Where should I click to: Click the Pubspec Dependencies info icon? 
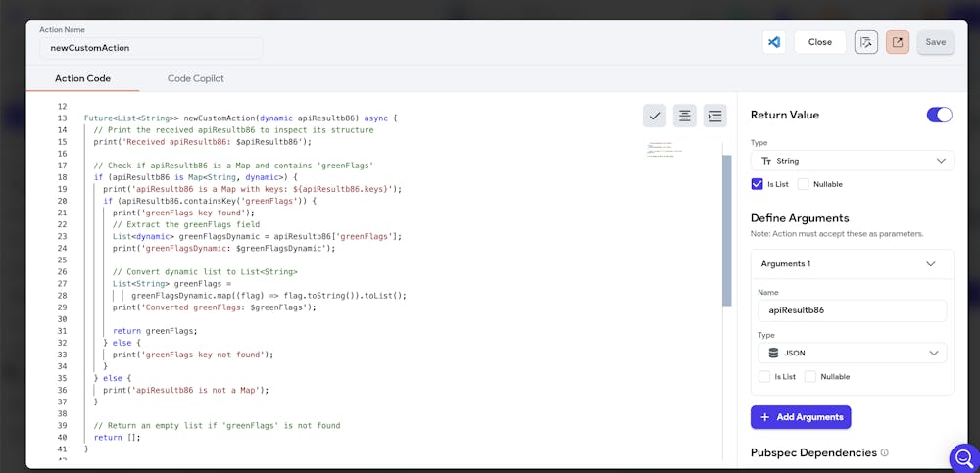(884, 452)
